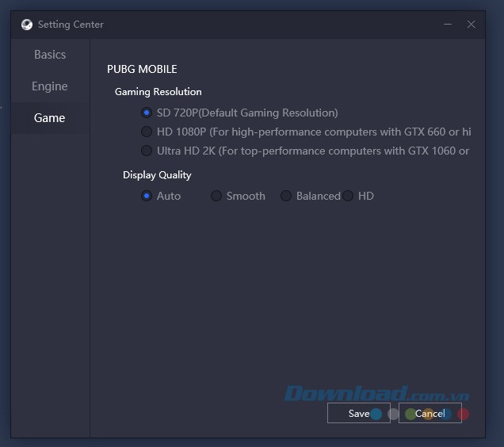Click the Cancel button
The height and width of the screenshot is (447, 504).
(x=430, y=414)
